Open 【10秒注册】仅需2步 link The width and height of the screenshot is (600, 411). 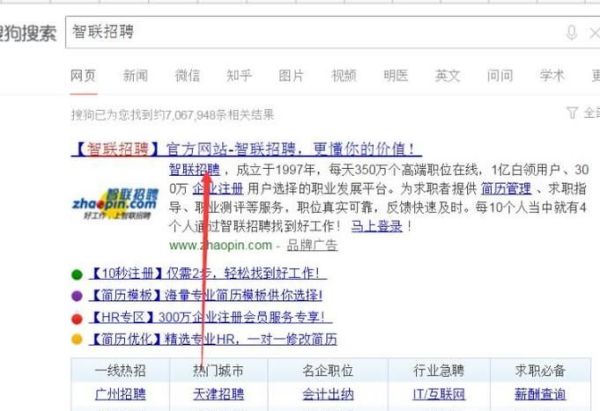(x=207, y=274)
